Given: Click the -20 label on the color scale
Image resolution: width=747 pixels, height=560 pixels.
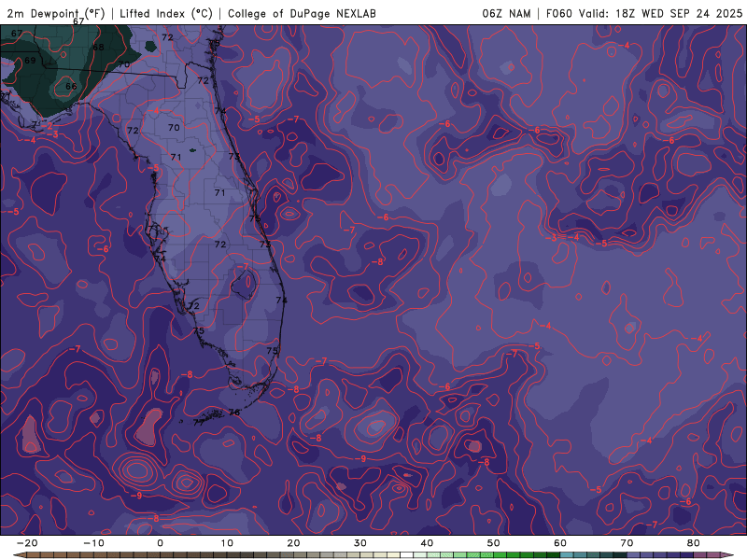Looking at the screenshot, I should point(27,543).
